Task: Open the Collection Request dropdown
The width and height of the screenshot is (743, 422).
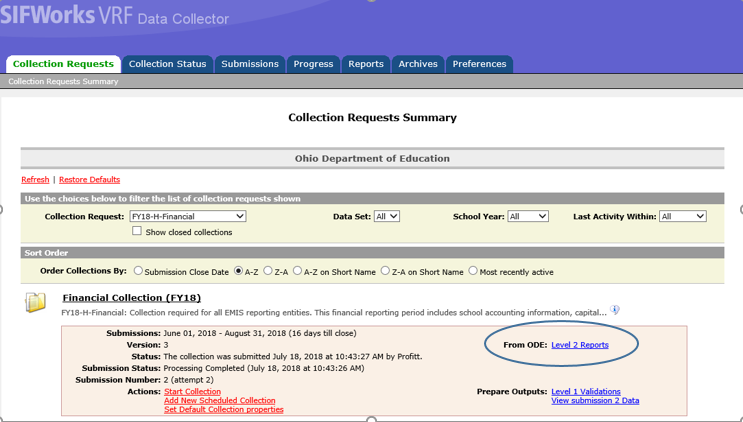Action: pyautogui.click(x=187, y=216)
